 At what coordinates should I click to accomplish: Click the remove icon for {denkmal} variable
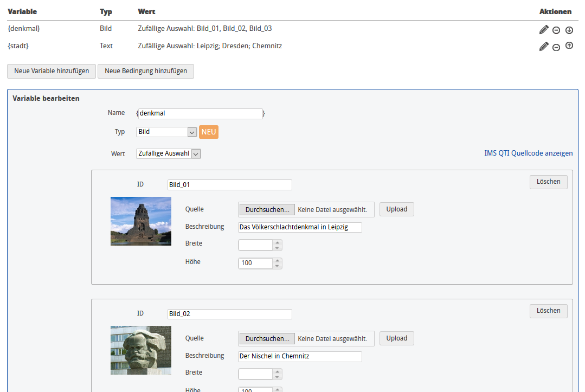556,30
